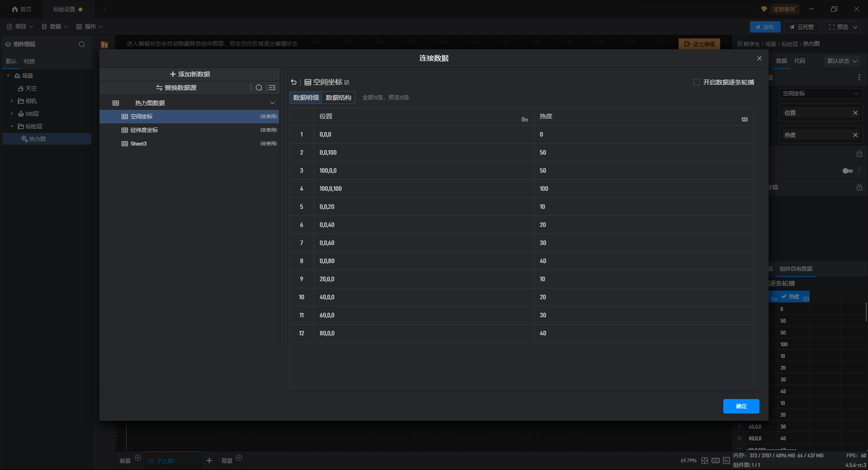The image size is (868, 470).
Task: Switch to 数据结构 tab
Action: (339, 98)
